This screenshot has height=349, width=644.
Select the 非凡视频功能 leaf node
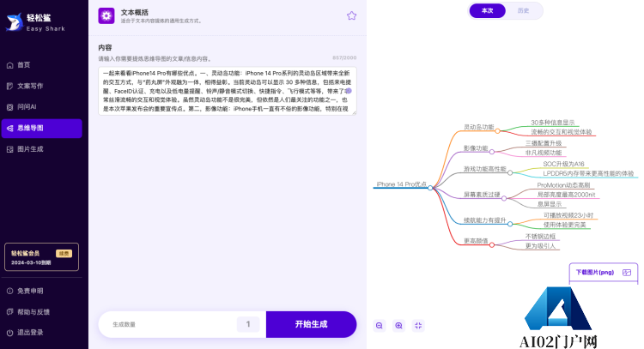click(544, 153)
